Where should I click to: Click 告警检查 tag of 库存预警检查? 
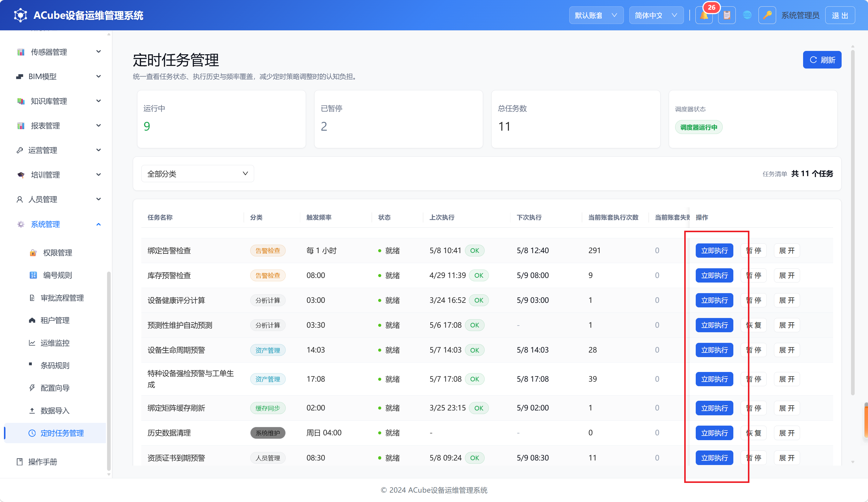(x=267, y=276)
